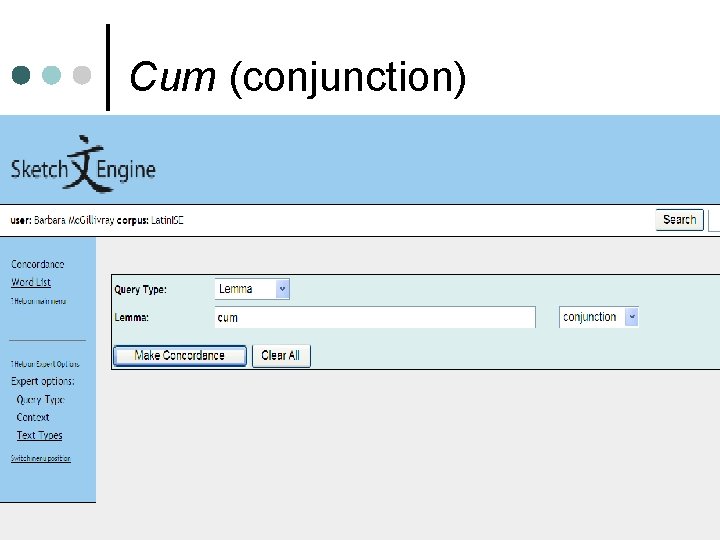Click the slide title Cum (conjunction)
The image size is (720, 540).
[298, 77]
